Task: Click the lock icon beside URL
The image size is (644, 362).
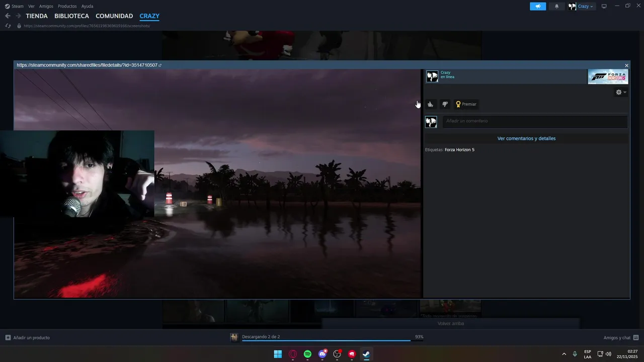Action: (19, 26)
